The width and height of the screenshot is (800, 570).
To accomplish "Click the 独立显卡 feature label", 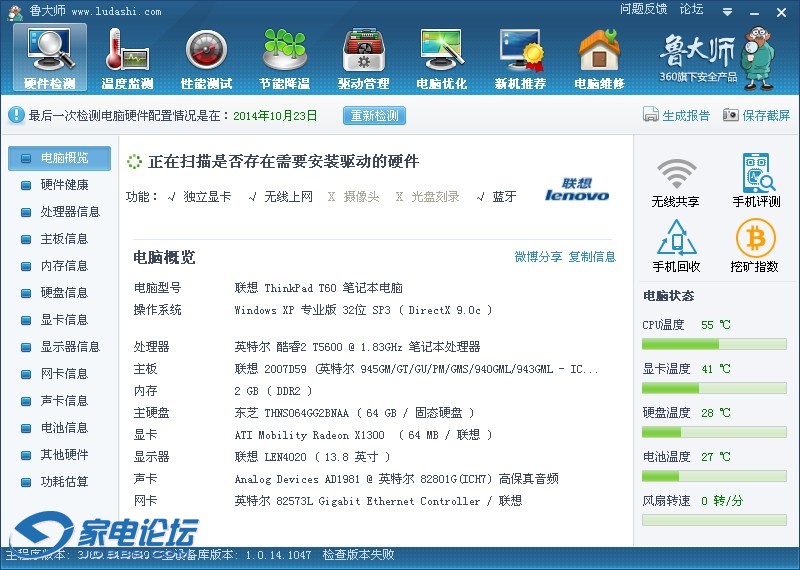I will (207, 197).
